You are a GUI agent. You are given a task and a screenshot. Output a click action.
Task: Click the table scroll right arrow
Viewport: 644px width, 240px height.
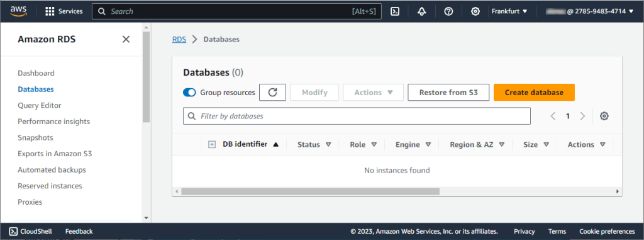coord(618,191)
